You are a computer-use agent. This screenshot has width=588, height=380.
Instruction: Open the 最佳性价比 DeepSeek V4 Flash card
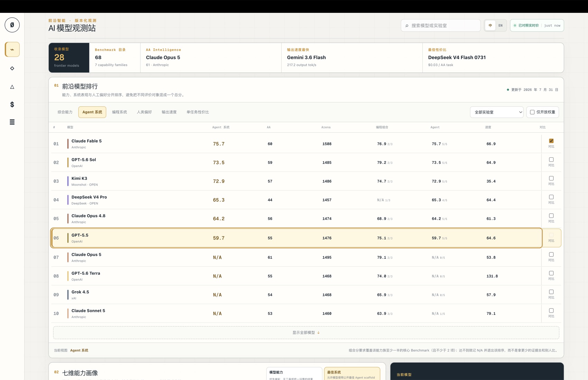[x=493, y=58]
